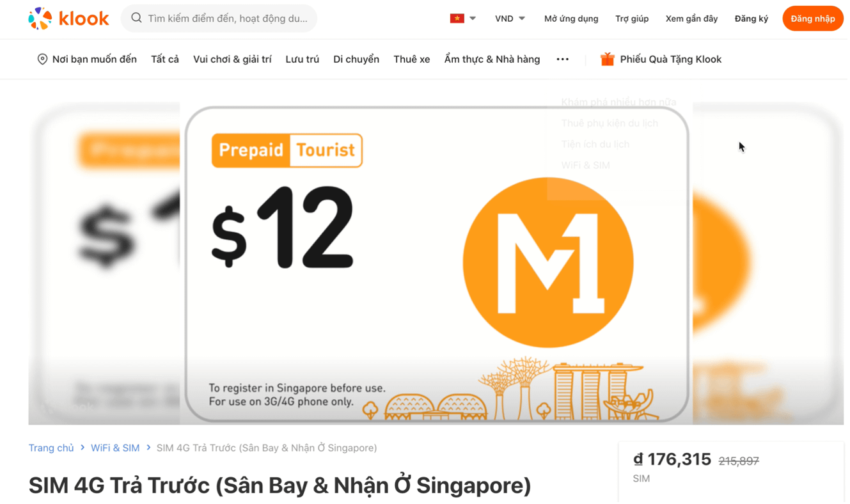The width and height of the screenshot is (850, 504).
Task: Click the Vietnam flag icon
Action: pos(457,19)
